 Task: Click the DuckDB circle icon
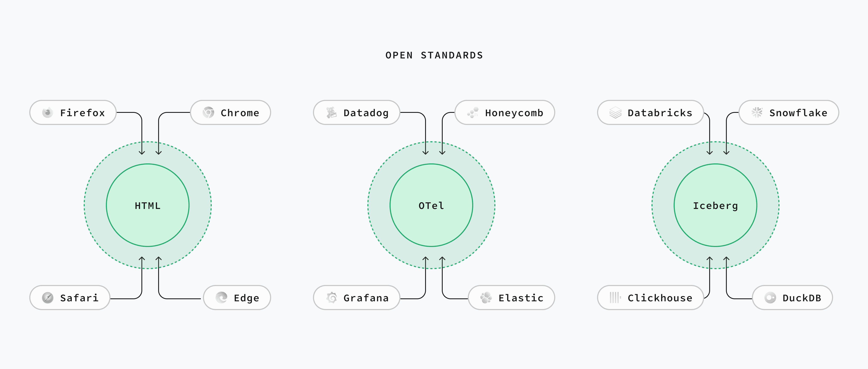[770, 298]
